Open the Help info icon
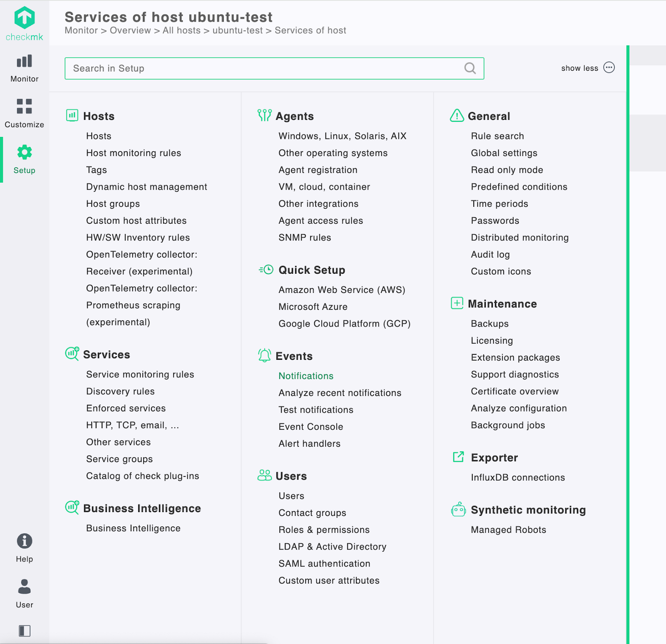 25,541
